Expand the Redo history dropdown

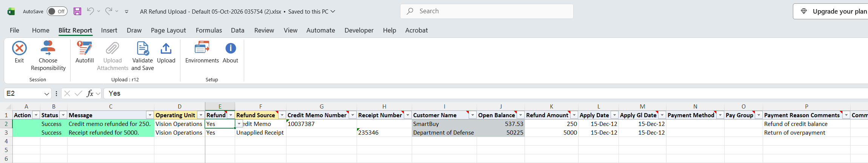click(x=117, y=11)
